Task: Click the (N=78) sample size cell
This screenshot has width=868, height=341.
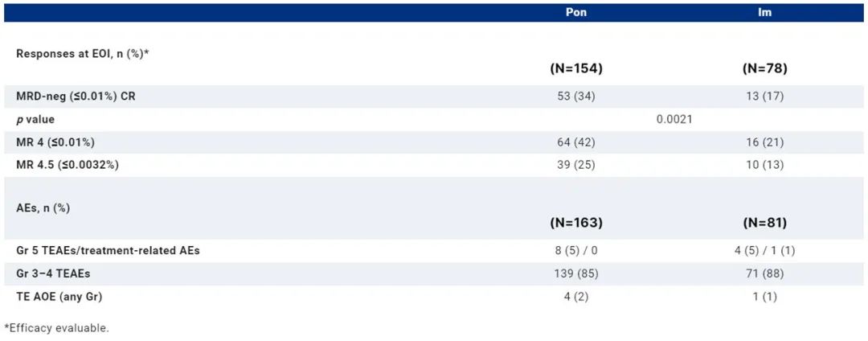Action: 764,69
